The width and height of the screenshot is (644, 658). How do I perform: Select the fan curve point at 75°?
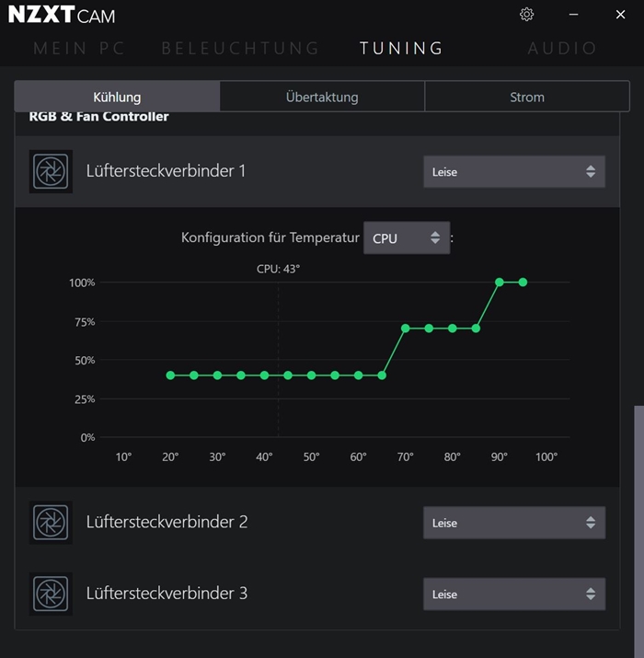[429, 329]
